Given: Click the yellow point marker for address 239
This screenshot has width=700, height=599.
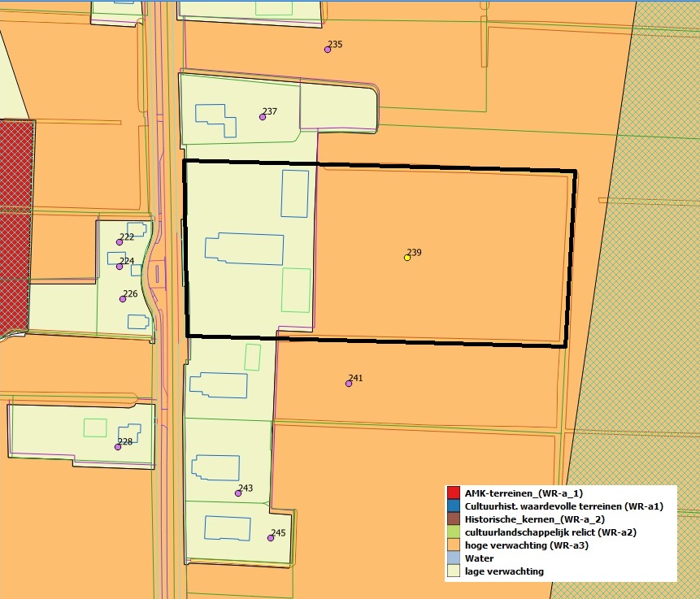Looking at the screenshot, I should tap(407, 258).
